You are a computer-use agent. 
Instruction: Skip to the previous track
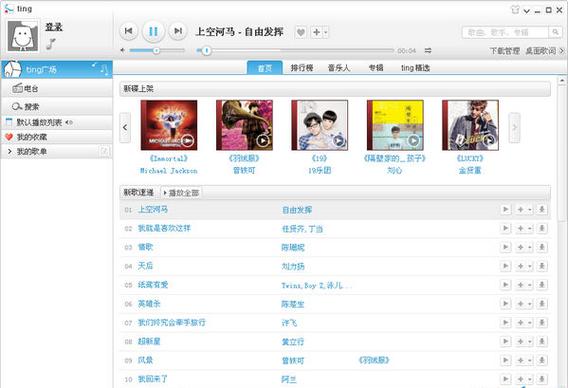pyautogui.click(x=129, y=31)
